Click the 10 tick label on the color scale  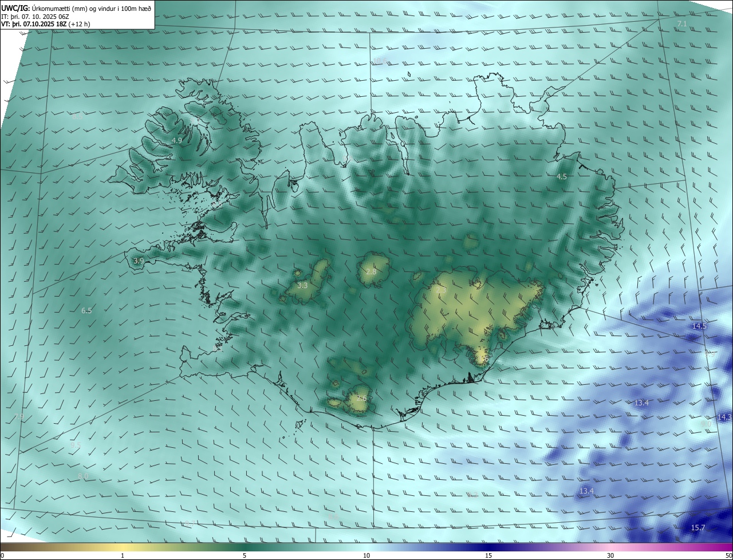[366, 555]
